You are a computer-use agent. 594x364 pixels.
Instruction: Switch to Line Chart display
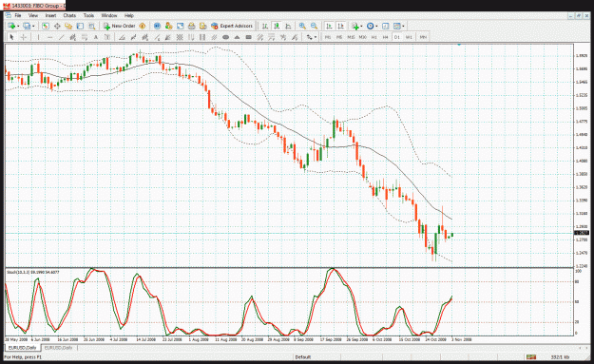tap(288, 26)
